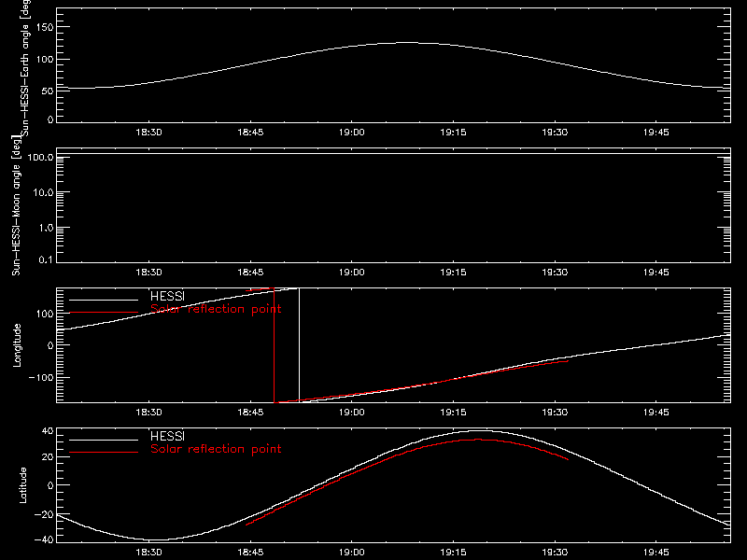Click 19:30 time label under Moon angle plot

[x=555, y=273]
